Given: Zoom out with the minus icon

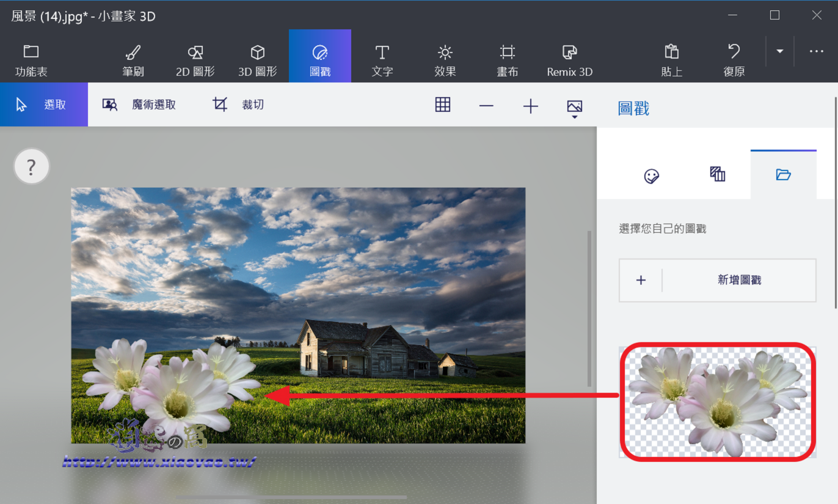Looking at the screenshot, I should [486, 106].
